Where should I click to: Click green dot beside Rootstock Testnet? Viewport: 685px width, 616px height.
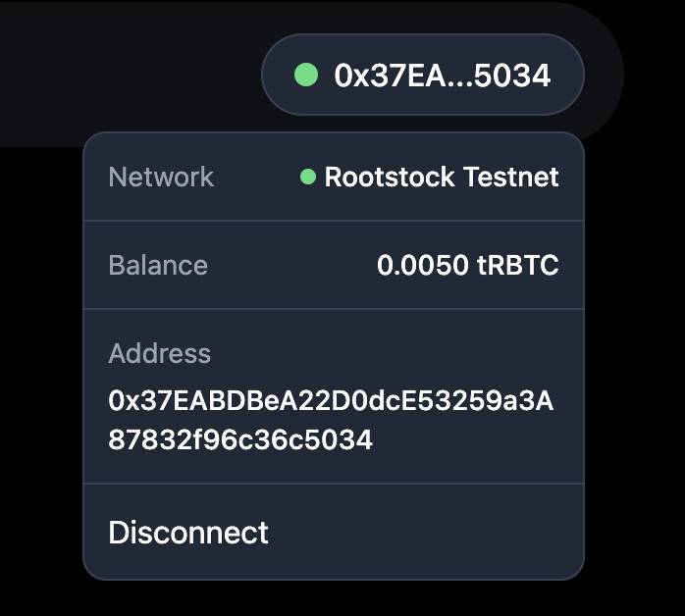pyautogui.click(x=308, y=178)
